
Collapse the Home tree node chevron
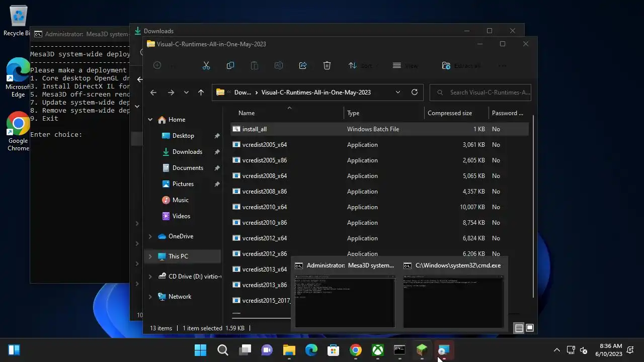[x=150, y=120]
